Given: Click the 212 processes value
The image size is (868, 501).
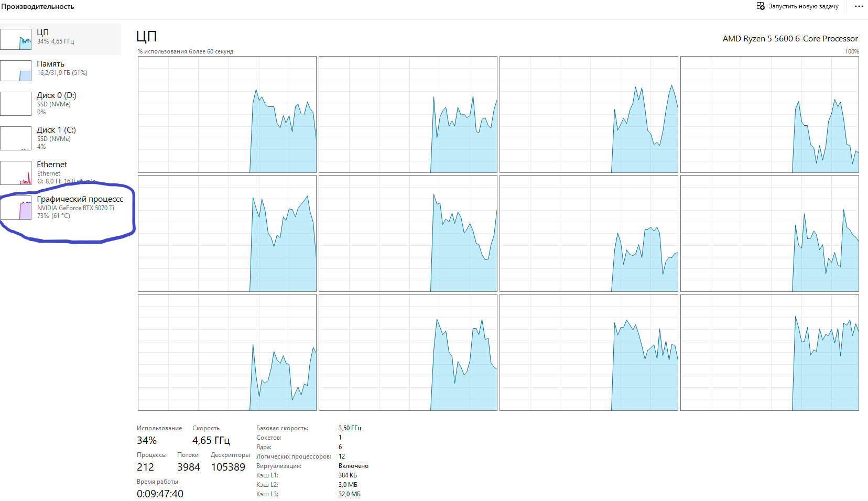Looking at the screenshot, I should pos(146,467).
